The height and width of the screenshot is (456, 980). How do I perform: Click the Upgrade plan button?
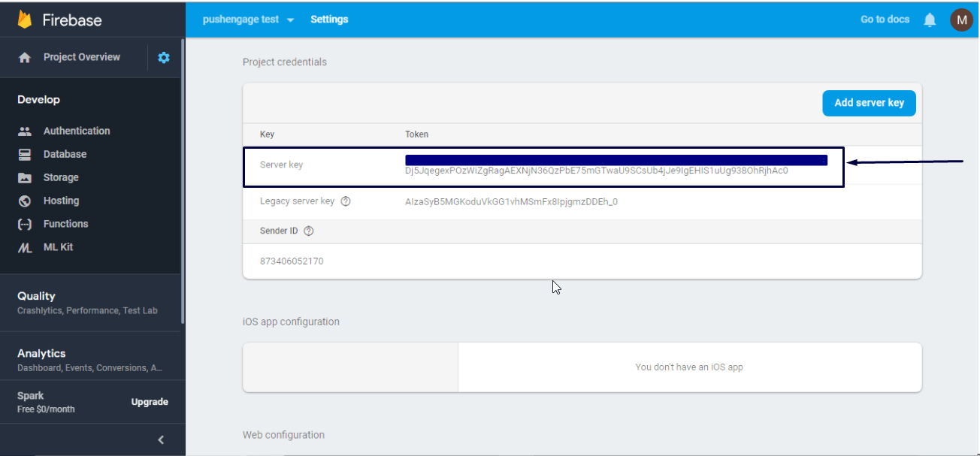click(150, 402)
